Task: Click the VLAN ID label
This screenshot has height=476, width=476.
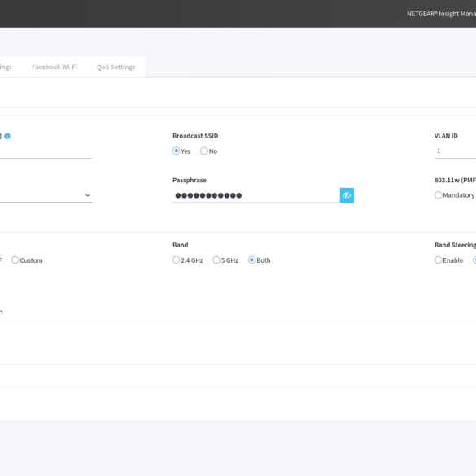Action: 446,136
